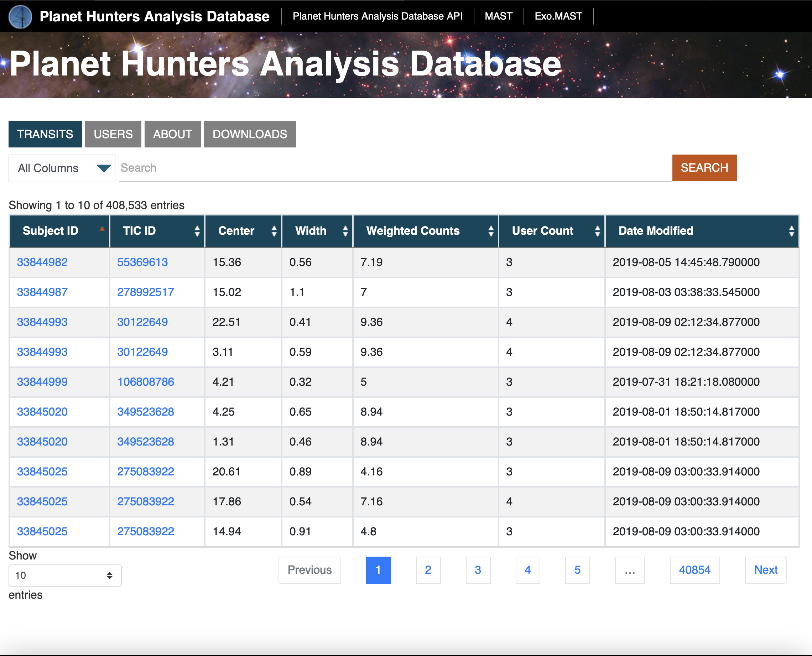
Task: Open Subject 33845020 in the 4.25 center row
Action: [x=42, y=411]
